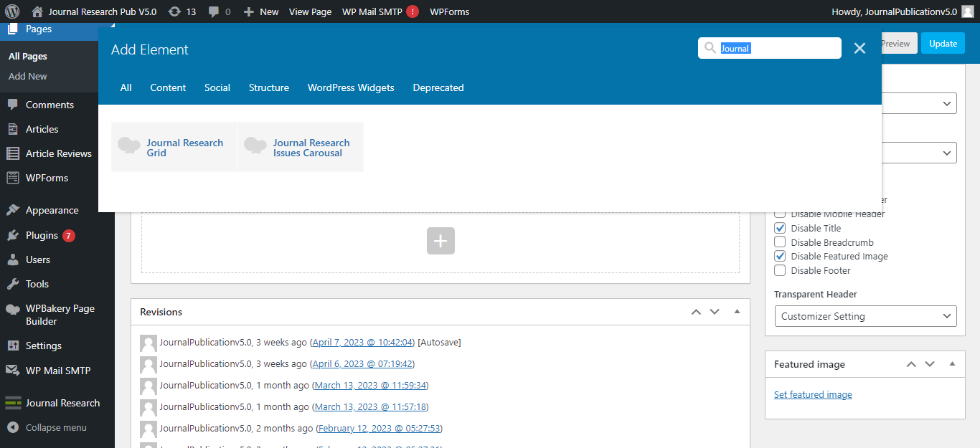This screenshot has height=448, width=980.
Task: Open WPBakery Page Builder menu
Action: (60, 315)
